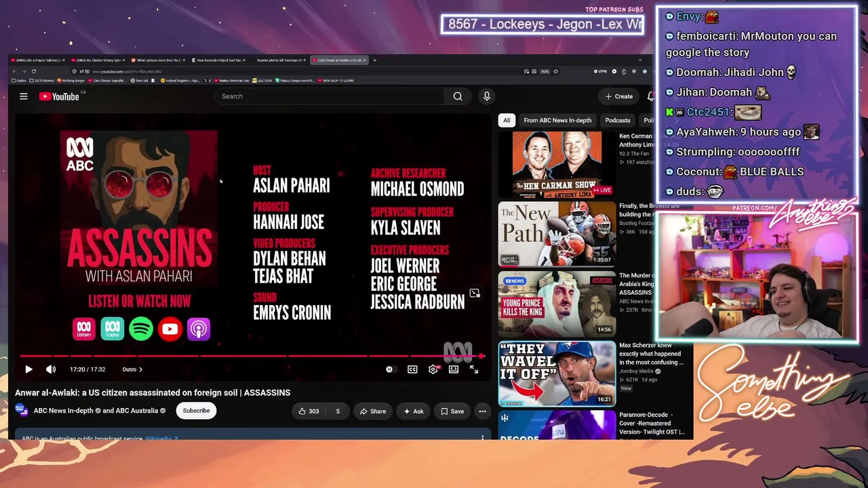
Task: Switch player to theater mode
Action: [454, 369]
